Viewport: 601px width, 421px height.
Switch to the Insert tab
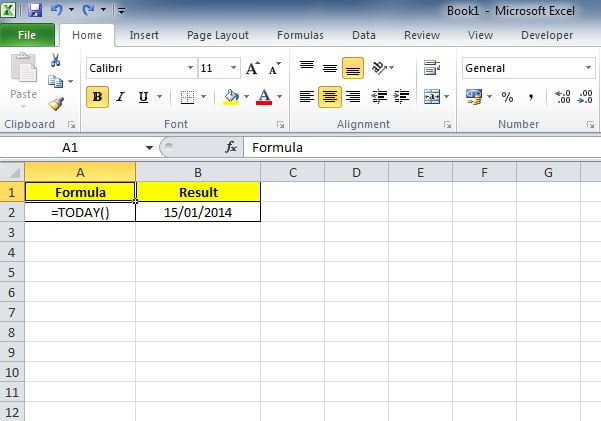click(x=144, y=35)
